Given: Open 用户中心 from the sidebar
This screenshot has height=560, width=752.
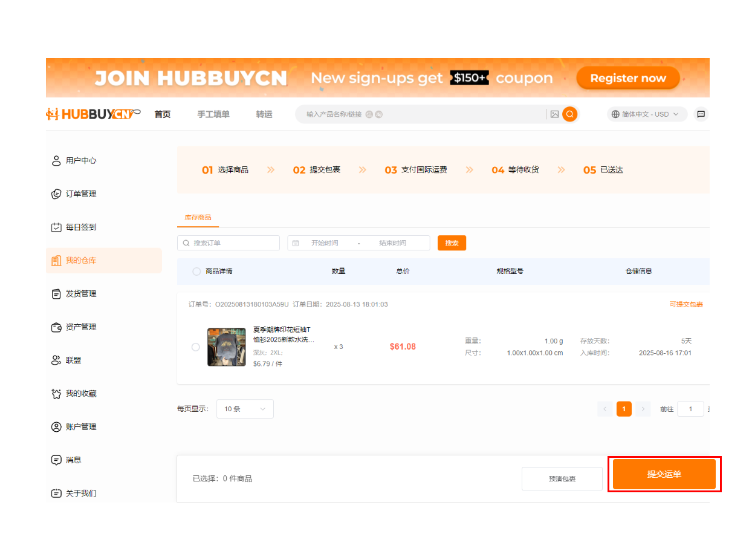Looking at the screenshot, I should (80, 161).
